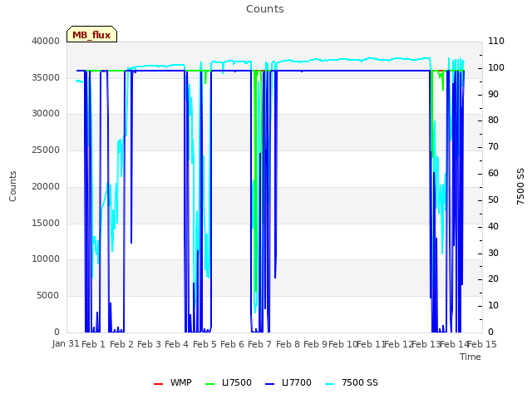Image resolution: width=532 pixels, height=399 pixels.
Task: Click the 40000 tick on left axis
Action: (46, 41)
